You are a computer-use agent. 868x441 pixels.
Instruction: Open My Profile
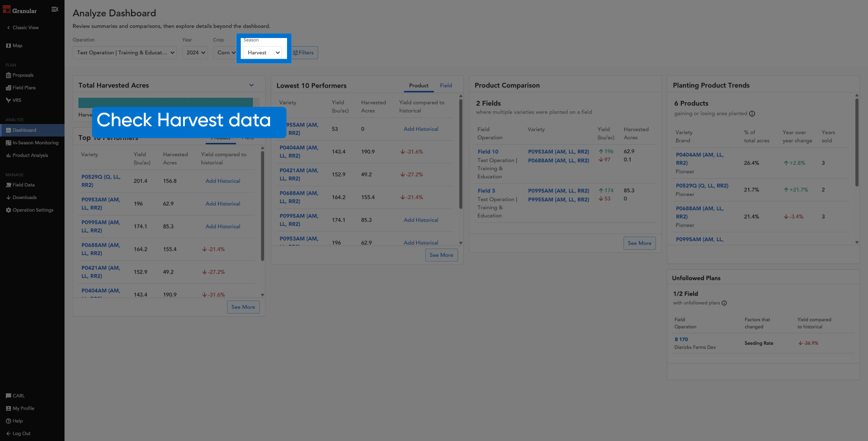pos(20,408)
